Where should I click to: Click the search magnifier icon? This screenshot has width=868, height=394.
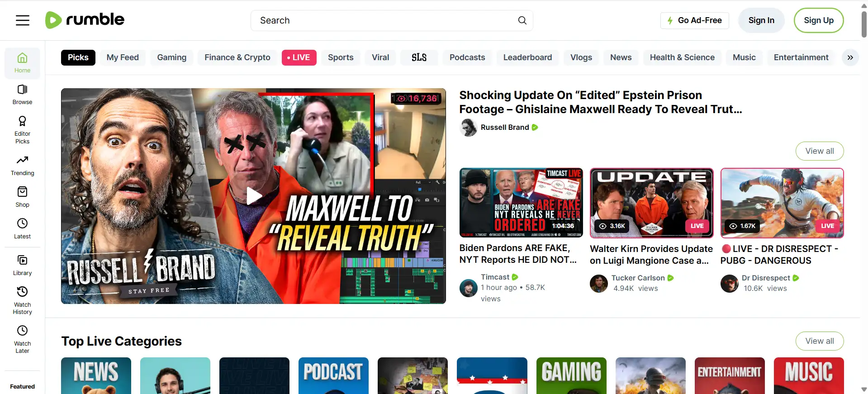click(x=522, y=20)
